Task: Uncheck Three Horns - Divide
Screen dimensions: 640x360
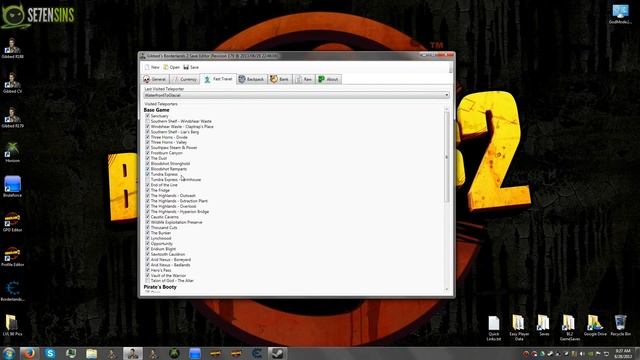Action: pyautogui.click(x=148, y=137)
